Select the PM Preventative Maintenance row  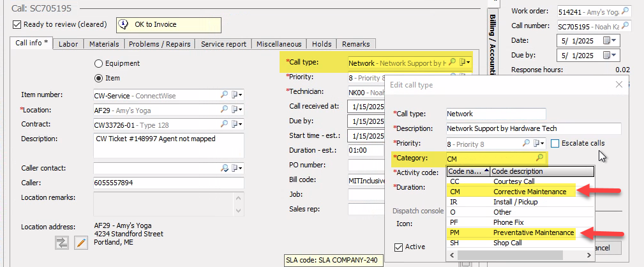click(x=520, y=233)
